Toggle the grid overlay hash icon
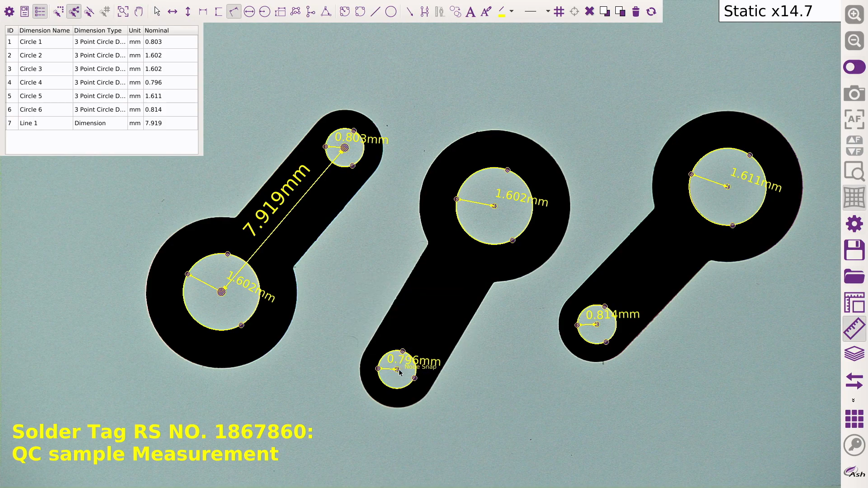Screen dimensions: 868x488 [x=559, y=11]
